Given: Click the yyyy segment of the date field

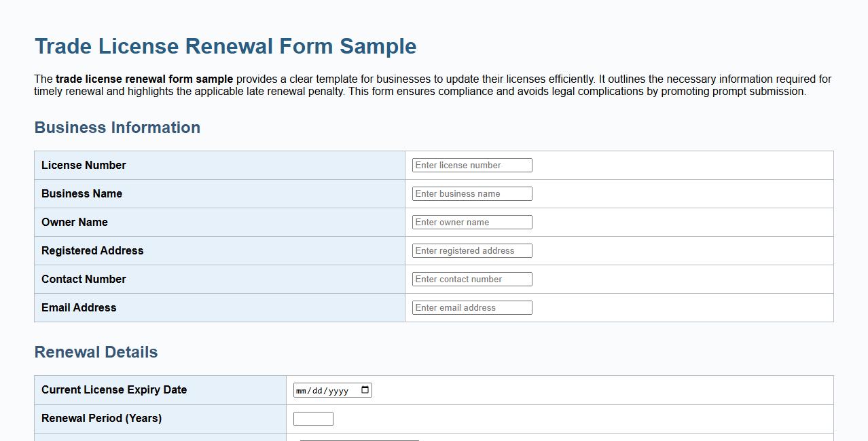Looking at the screenshot, I should (338, 389).
